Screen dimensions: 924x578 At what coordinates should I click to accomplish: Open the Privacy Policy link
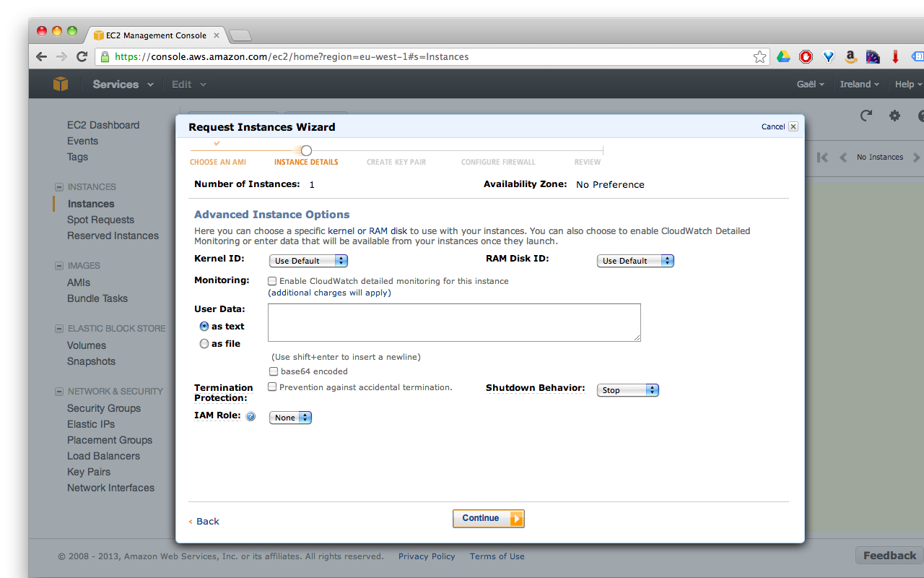[427, 556]
